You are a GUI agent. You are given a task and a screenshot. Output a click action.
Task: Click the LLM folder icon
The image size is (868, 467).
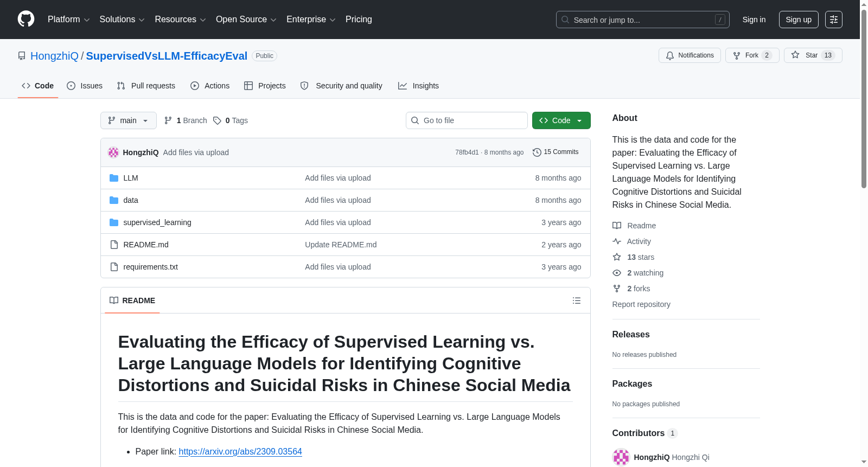click(x=114, y=178)
